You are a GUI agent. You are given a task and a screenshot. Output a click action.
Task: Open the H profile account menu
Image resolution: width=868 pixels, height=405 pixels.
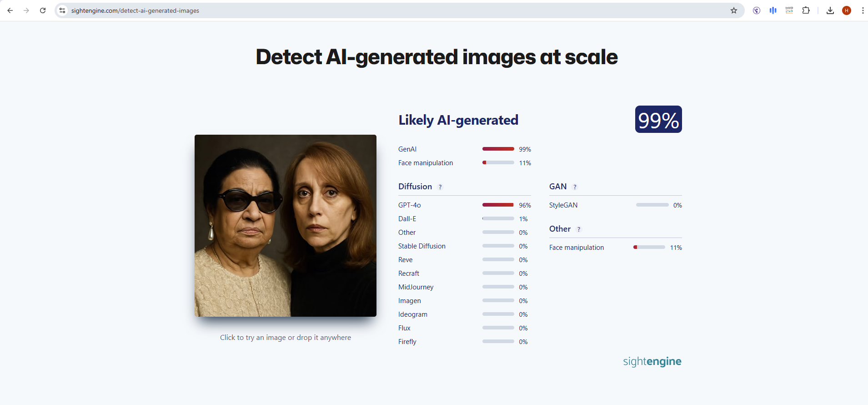click(x=846, y=10)
